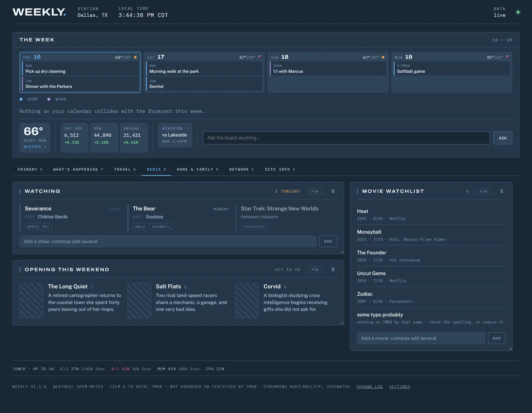Click the Watching panel resize corner grip
The image size is (532, 413).
click(342, 252)
